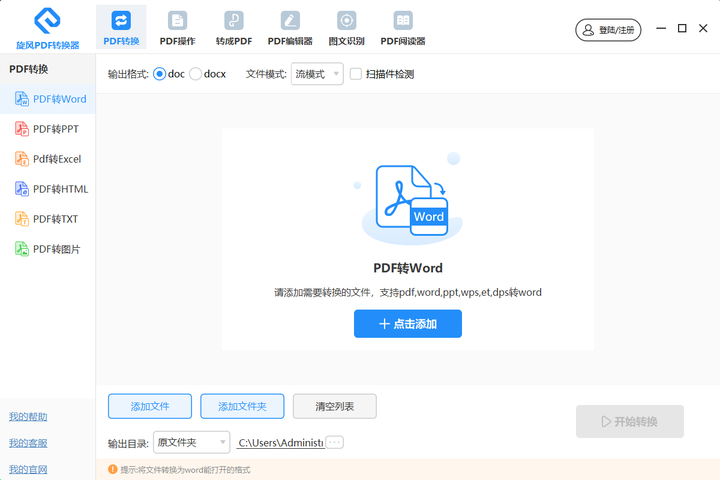Click the orange warning tip icon

[x=112, y=469]
